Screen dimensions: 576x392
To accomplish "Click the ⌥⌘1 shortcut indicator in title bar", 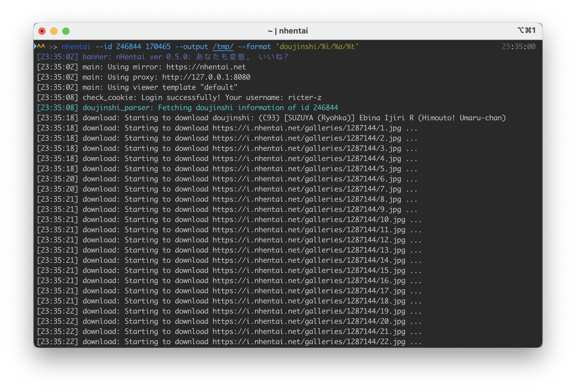I will (526, 31).
